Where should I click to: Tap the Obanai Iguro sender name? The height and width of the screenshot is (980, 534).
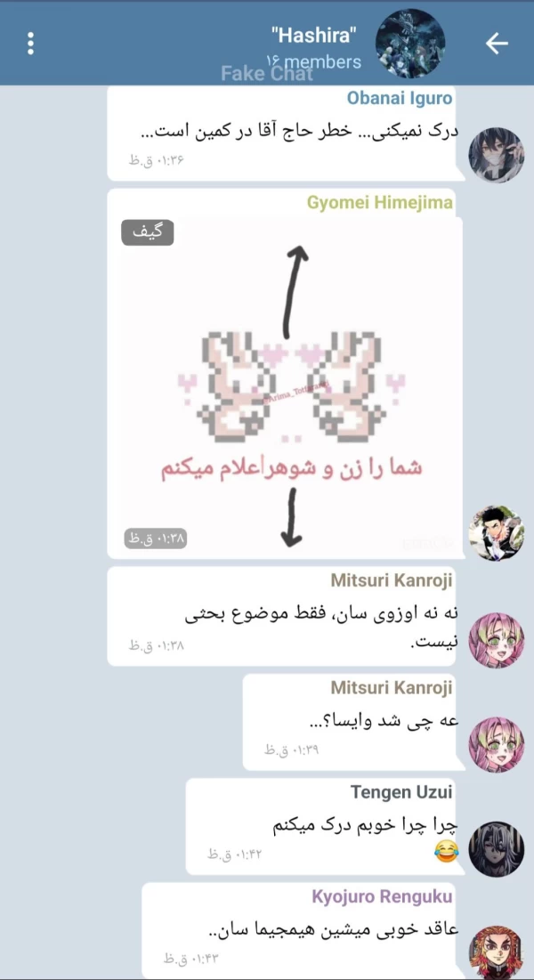pyautogui.click(x=400, y=98)
